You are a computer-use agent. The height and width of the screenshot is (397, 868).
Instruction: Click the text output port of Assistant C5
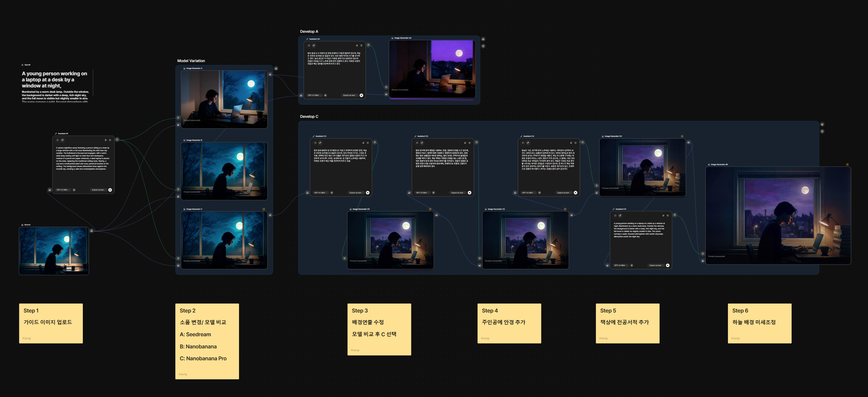675,215
